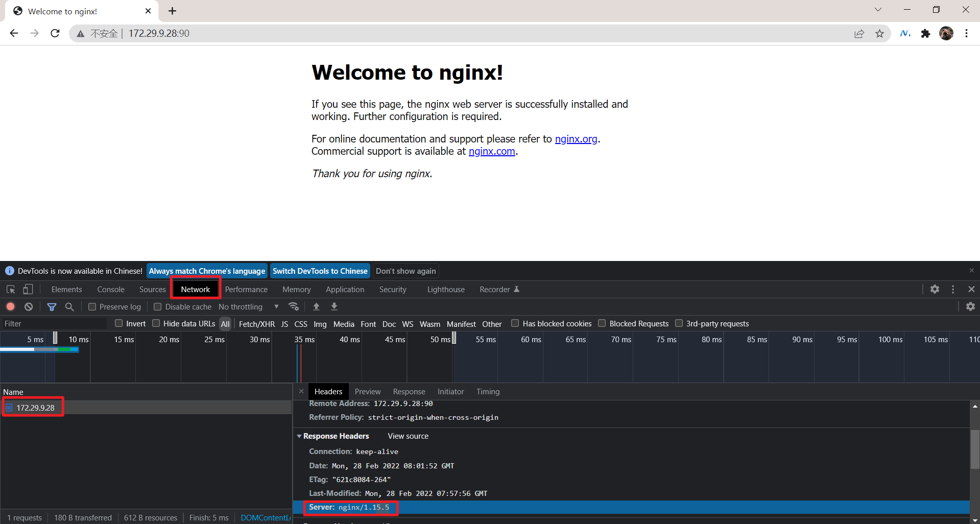Image resolution: width=980 pixels, height=524 pixels.
Task: Enable Preserve log checkbox
Action: pos(92,306)
